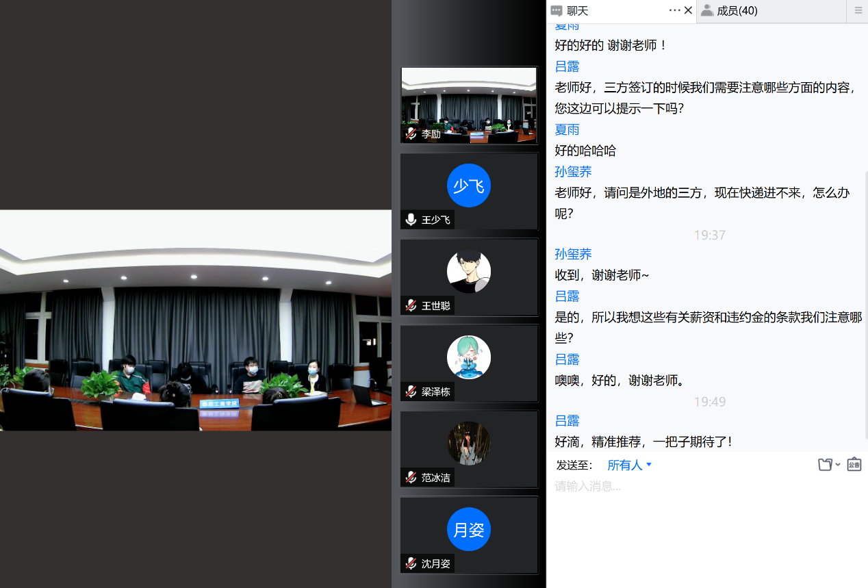Click the file folder icon in the chat toolbar
This screenshot has width=868, height=588.
tap(826, 465)
